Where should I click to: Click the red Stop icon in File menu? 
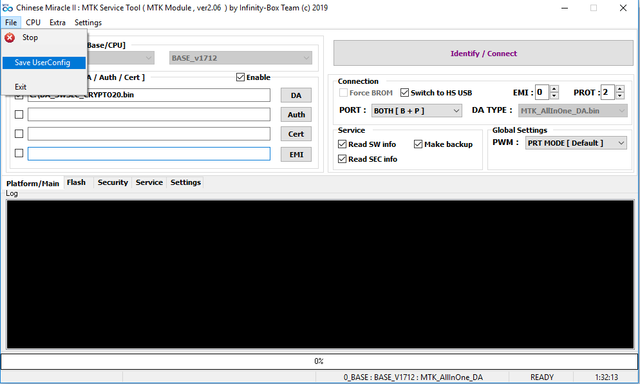(x=10, y=38)
